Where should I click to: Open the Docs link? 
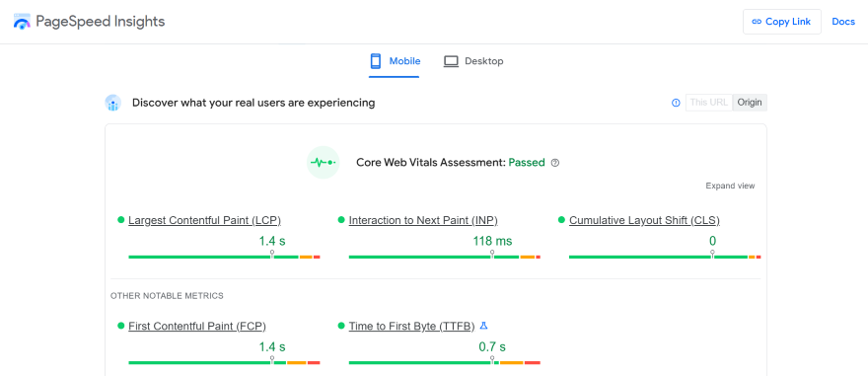pos(843,22)
